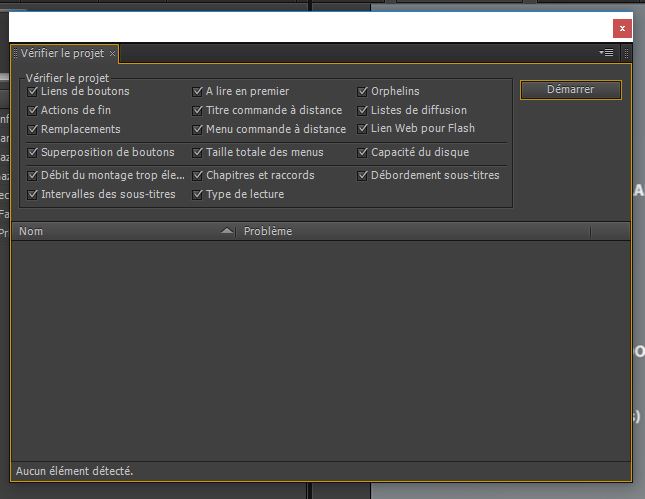Click the dotted gripper beside the panel menu icon
The height and width of the screenshot is (499, 645).
[x=626, y=53]
